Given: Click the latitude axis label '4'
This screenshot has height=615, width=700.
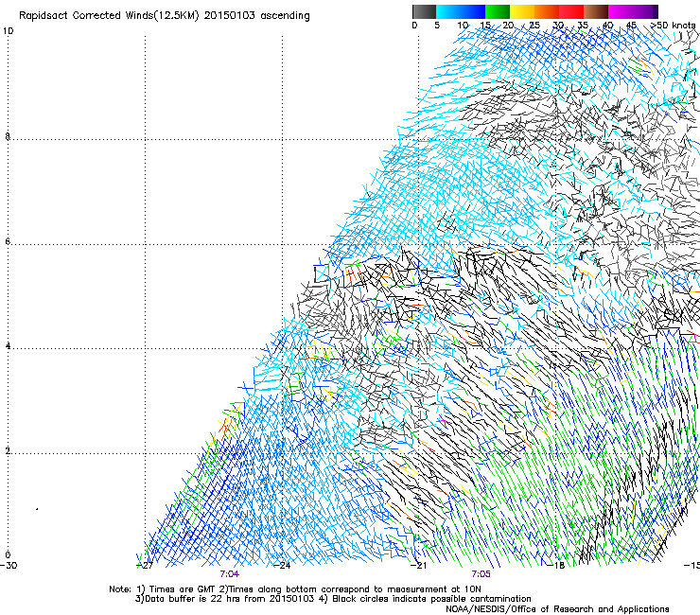Looking at the screenshot, I should [8, 346].
